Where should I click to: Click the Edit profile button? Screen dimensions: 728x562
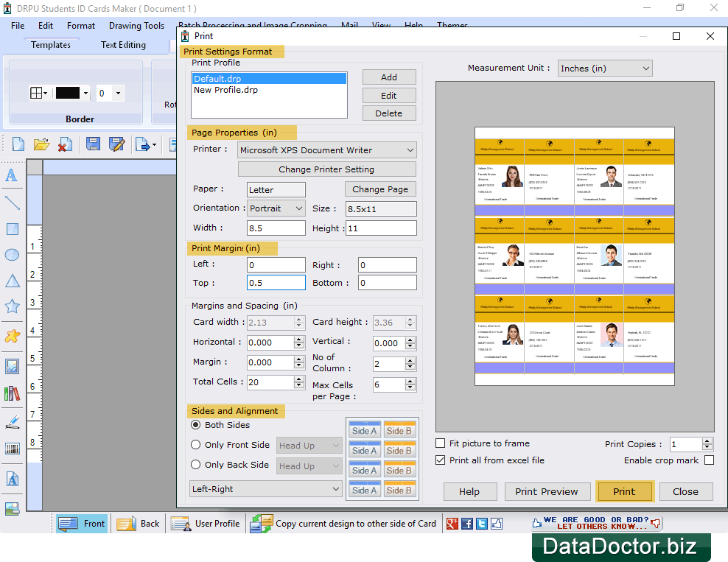[389, 96]
